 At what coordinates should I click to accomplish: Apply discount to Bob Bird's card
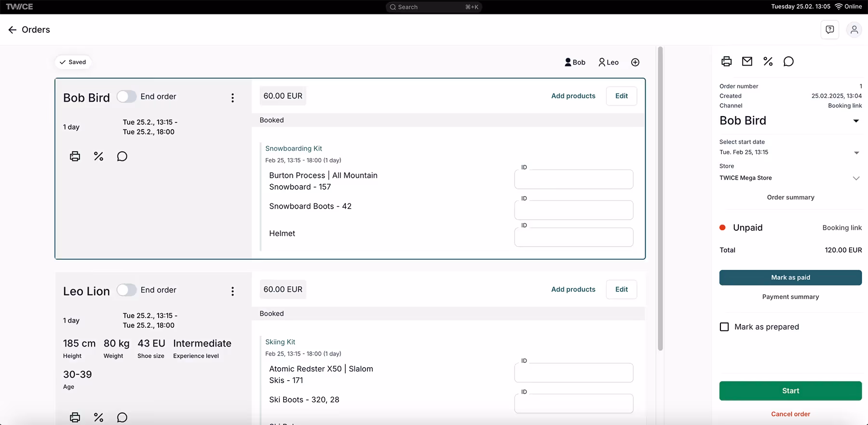98,156
